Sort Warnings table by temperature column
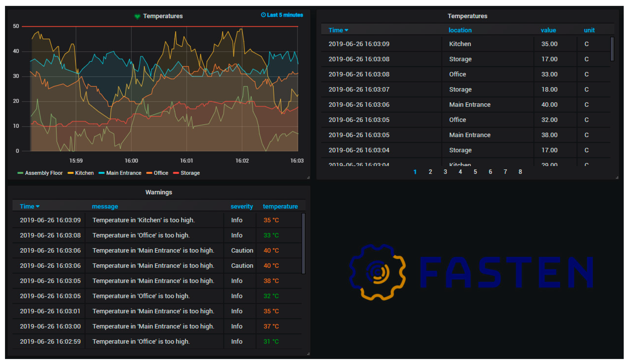628x364 pixels. coord(280,206)
